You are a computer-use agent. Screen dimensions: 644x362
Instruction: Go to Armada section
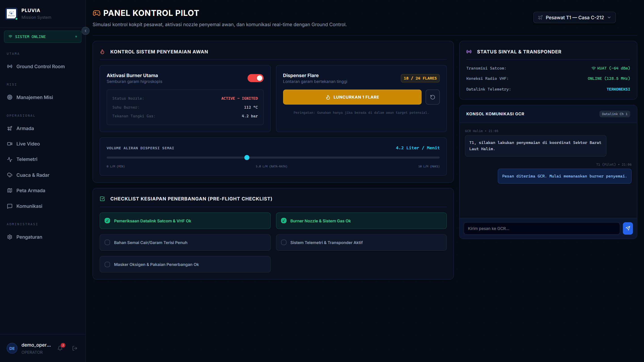(43, 128)
